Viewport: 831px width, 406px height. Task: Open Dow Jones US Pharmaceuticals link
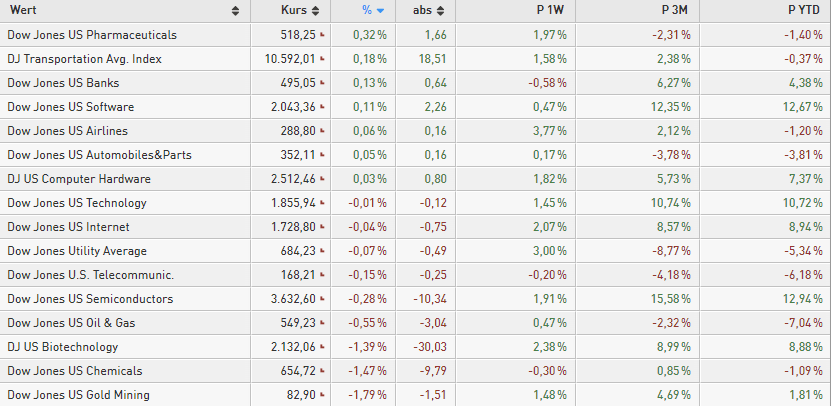(x=92, y=35)
